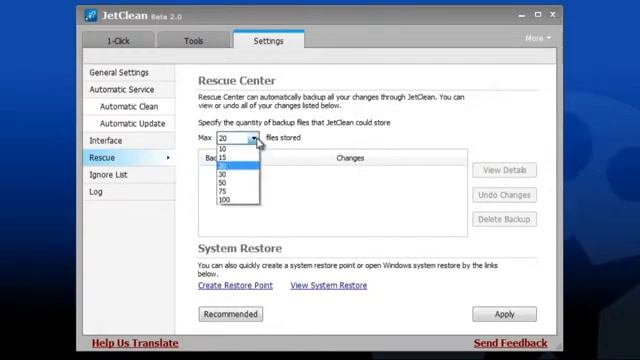This screenshot has width=640, height=360.
Task: Go to Automatic Clean settings
Action: (x=129, y=107)
